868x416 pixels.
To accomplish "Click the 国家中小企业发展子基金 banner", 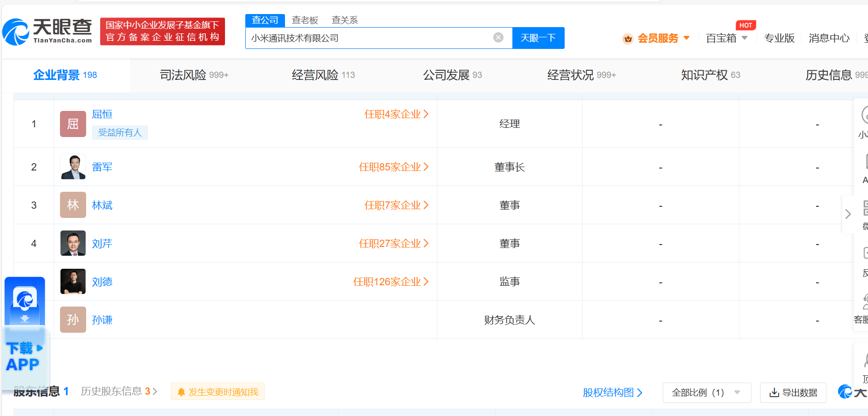I will (x=163, y=31).
